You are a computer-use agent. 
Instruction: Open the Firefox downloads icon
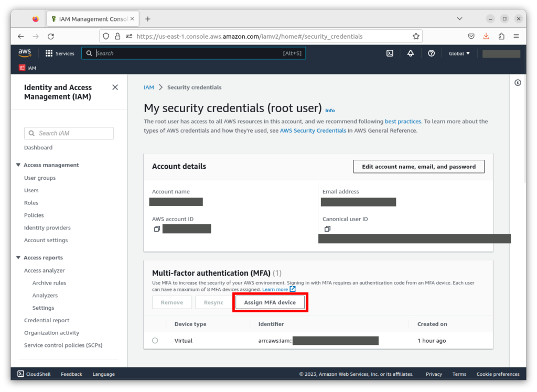(x=486, y=36)
